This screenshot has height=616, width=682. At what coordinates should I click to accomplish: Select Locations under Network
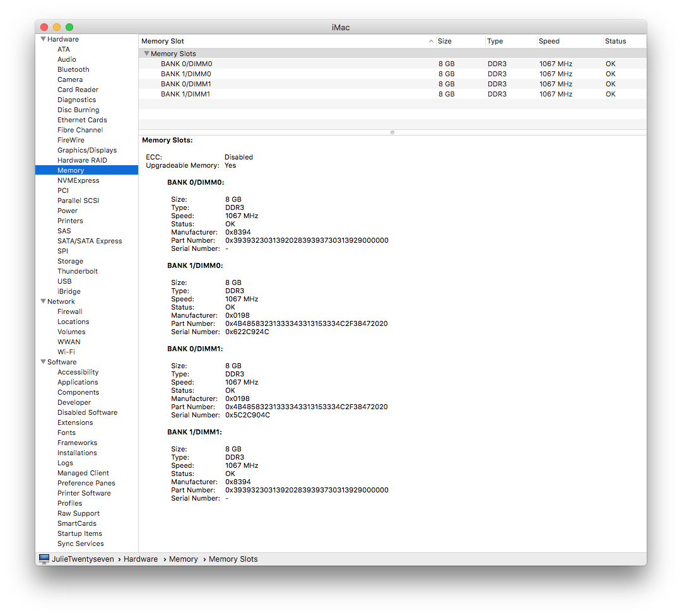click(73, 322)
